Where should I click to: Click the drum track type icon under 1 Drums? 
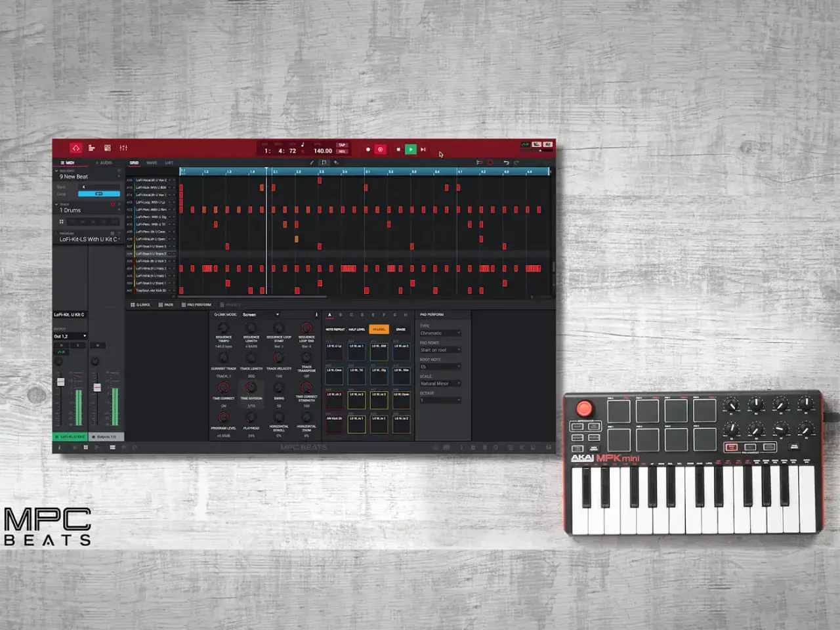click(62, 222)
